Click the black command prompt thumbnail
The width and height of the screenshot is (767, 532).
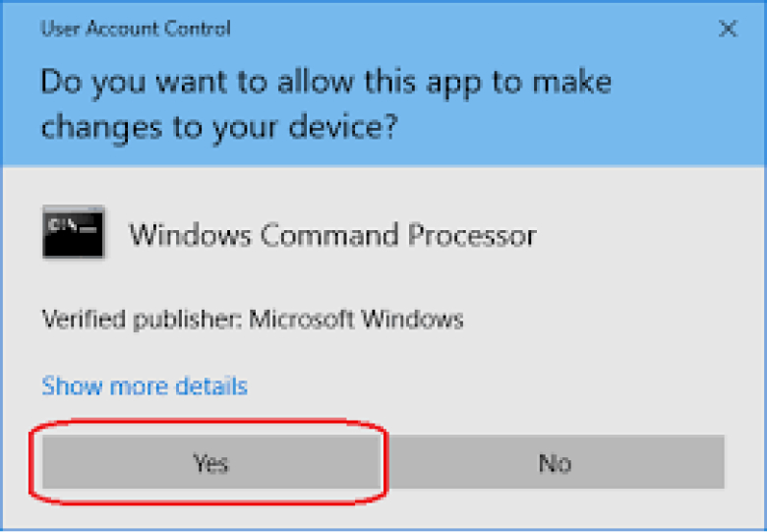[x=74, y=232]
